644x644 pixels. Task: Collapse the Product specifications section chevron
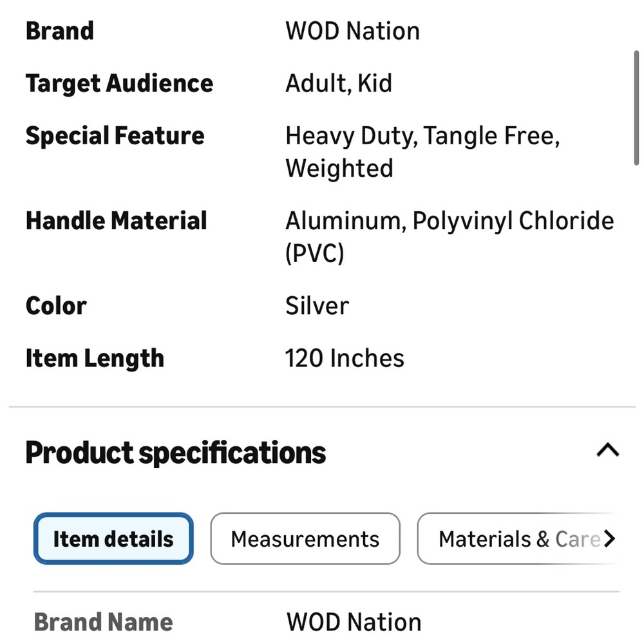coord(607,451)
